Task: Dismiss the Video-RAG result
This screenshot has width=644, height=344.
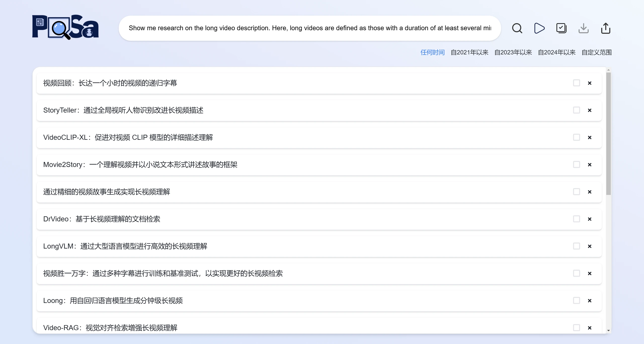Action: click(x=590, y=327)
